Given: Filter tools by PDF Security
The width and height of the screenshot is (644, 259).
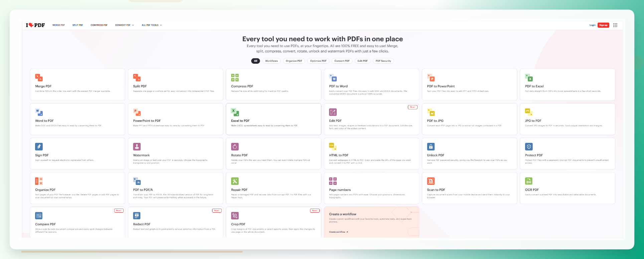Looking at the screenshot, I should 383,61.
